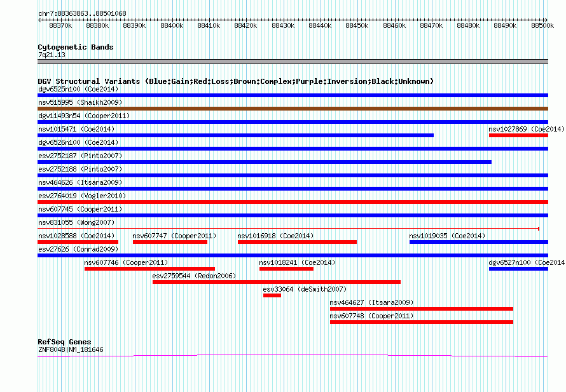Click the nsv464627 (Itsara2009) label

371,302
